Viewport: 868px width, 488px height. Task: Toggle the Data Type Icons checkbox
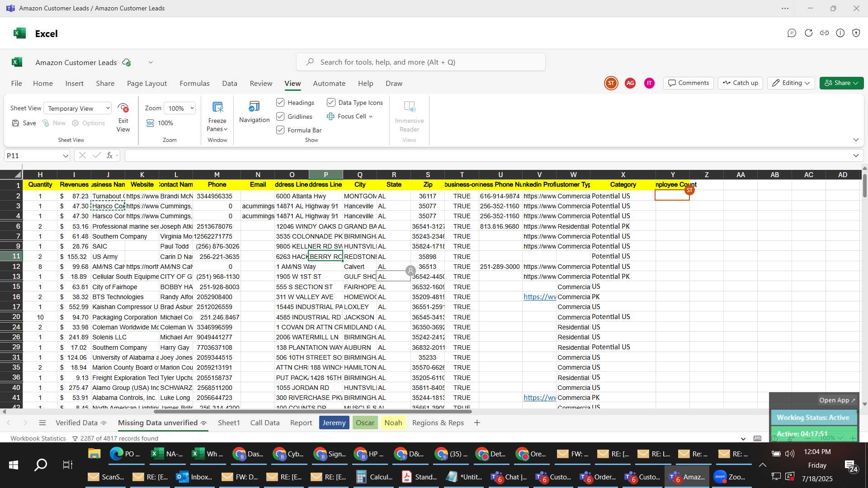click(x=331, y=103)
